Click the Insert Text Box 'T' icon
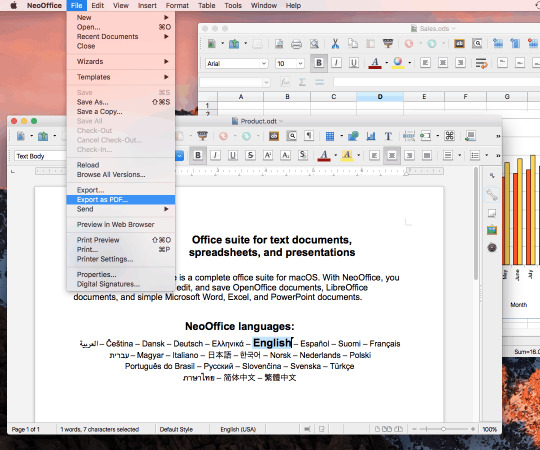The image size is (540, 450). (x=388, y=136)
